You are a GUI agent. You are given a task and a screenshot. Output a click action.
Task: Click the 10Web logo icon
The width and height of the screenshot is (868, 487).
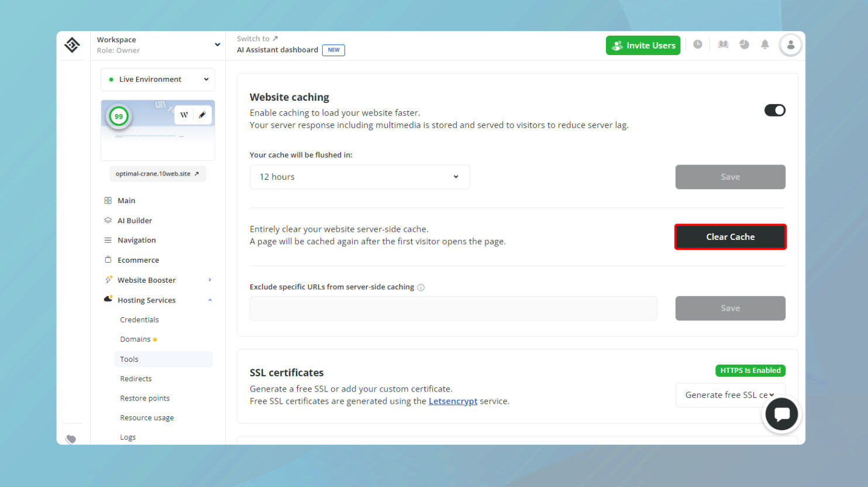[72, 45]
